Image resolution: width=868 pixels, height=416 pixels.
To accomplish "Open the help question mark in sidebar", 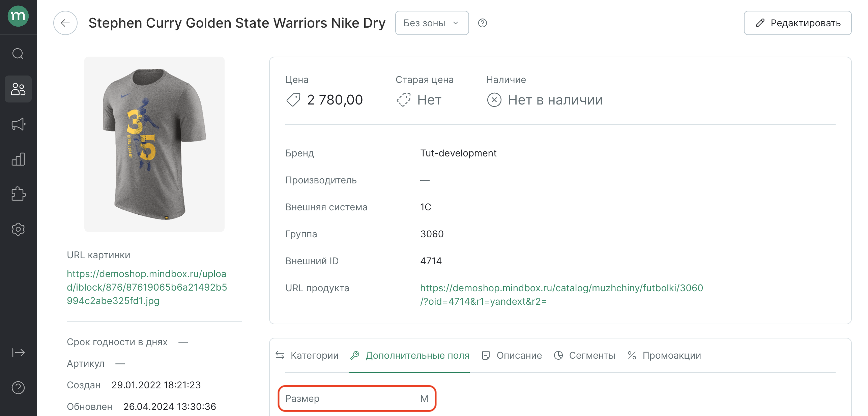I will pyautogui.click(x=18, y=388).
